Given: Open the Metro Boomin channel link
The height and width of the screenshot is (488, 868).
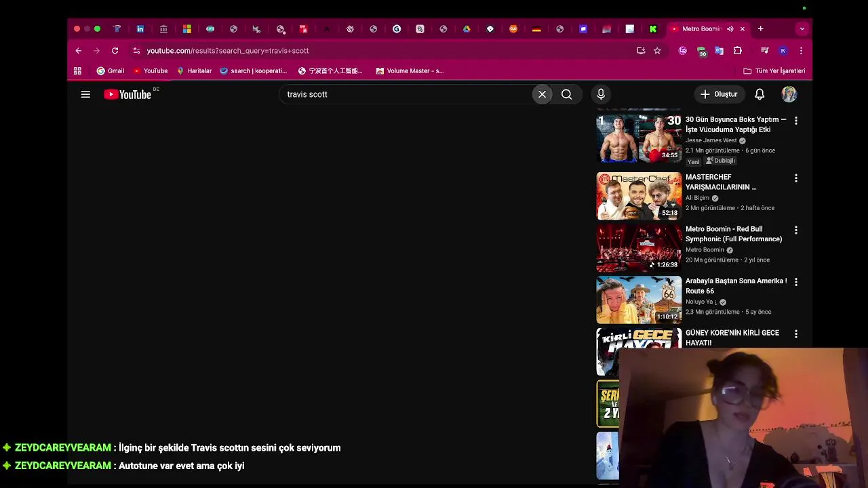Looking at the screenshot, I should [705, 250].
